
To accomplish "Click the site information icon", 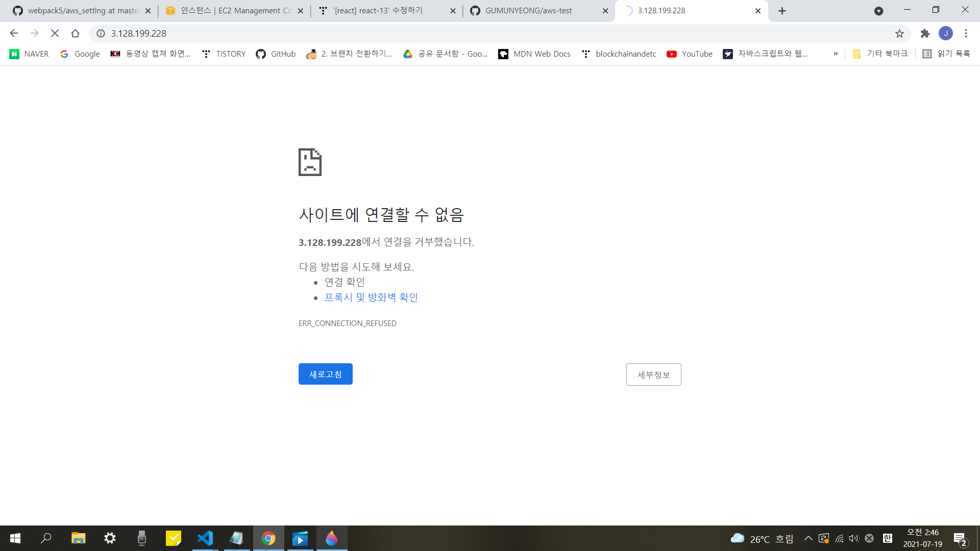I will (x=101, y=33).
